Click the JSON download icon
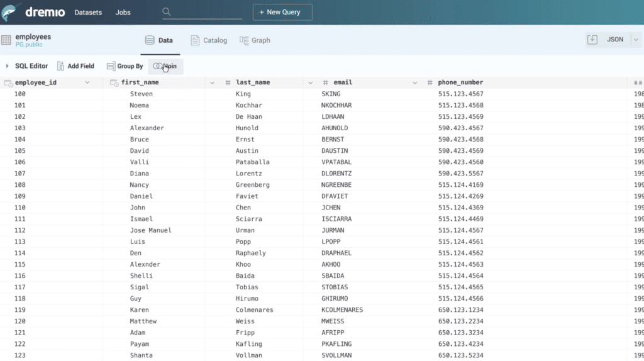Screen dimensions: 644x361 pyautogui.click(x=592, y=40)
